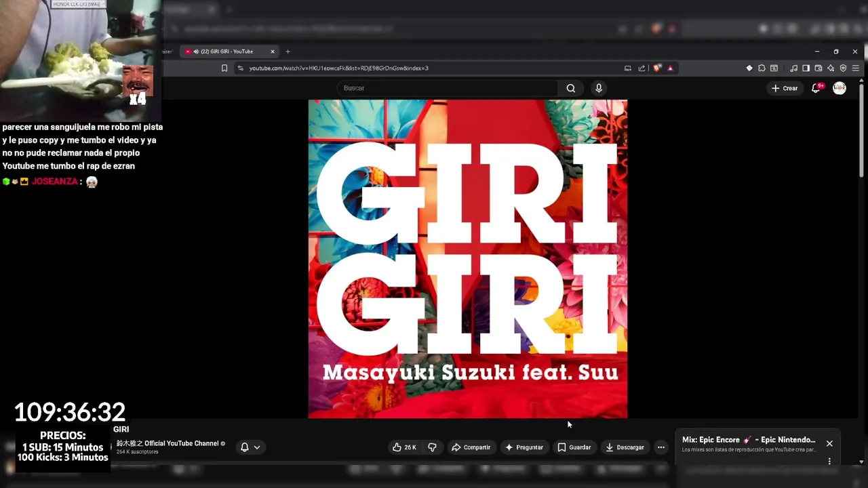Viewport: 868px width, 488px height.
Task: Click the 109:36:32 stream timer
Action: click(x=70, y=412)
